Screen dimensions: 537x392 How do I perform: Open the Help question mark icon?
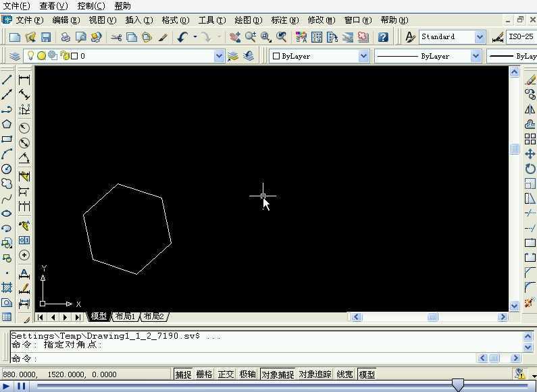(x=383, y=37)
